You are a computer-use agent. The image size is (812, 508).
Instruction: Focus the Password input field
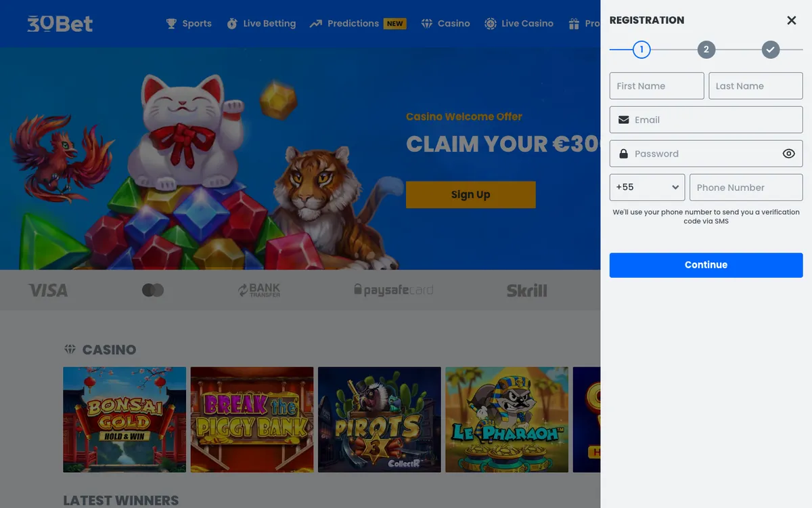point(706,154)
